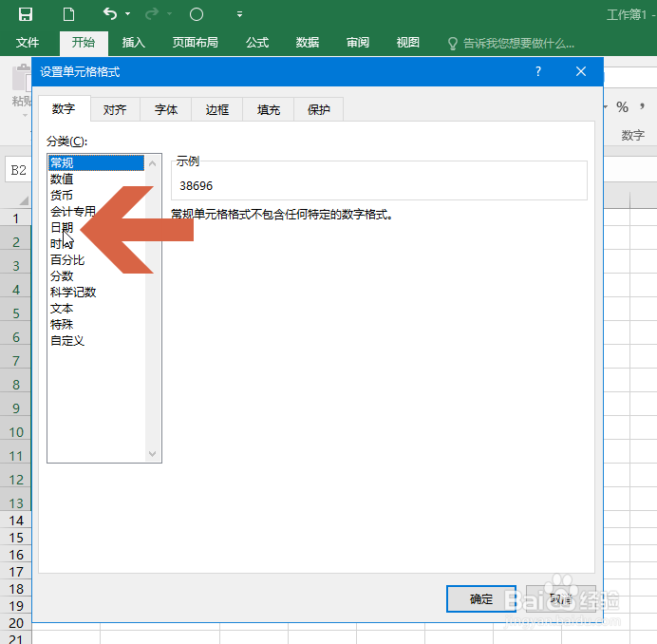Open the 数据 ribbon tab
This screenshot has height=644, width=657.
(x=308, y=43)
